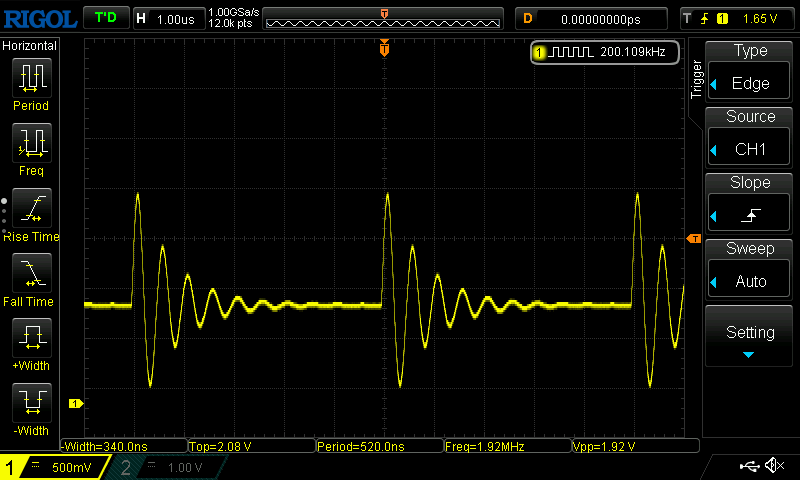This screenshot has height=480, width=800.
Task: Click the D delay 0.00000000ps readout
Action: (591, 19)
